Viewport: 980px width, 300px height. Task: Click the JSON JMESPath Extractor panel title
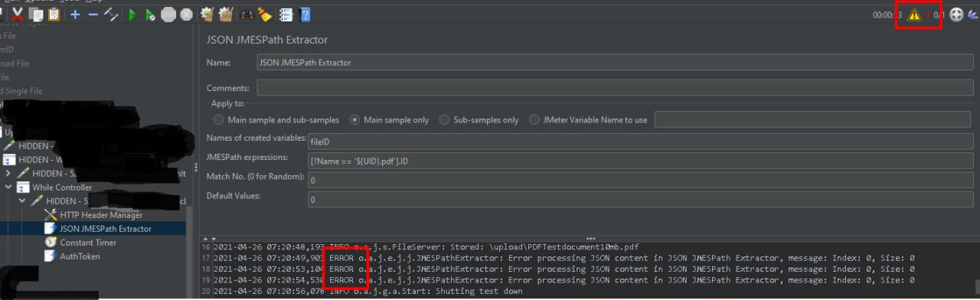[266, 39]
